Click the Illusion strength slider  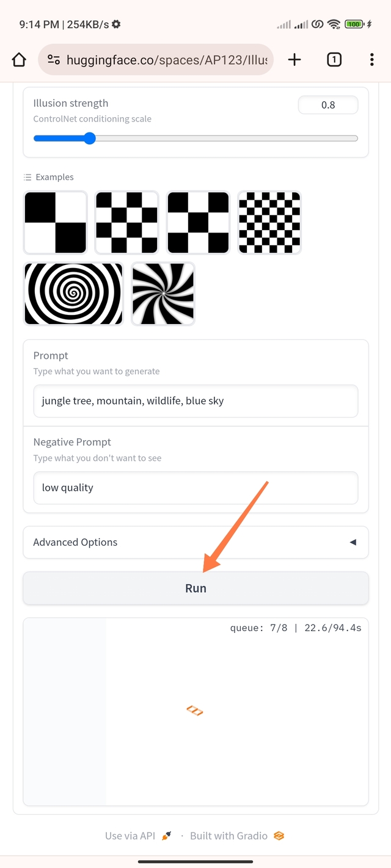[x=195, y=139]
